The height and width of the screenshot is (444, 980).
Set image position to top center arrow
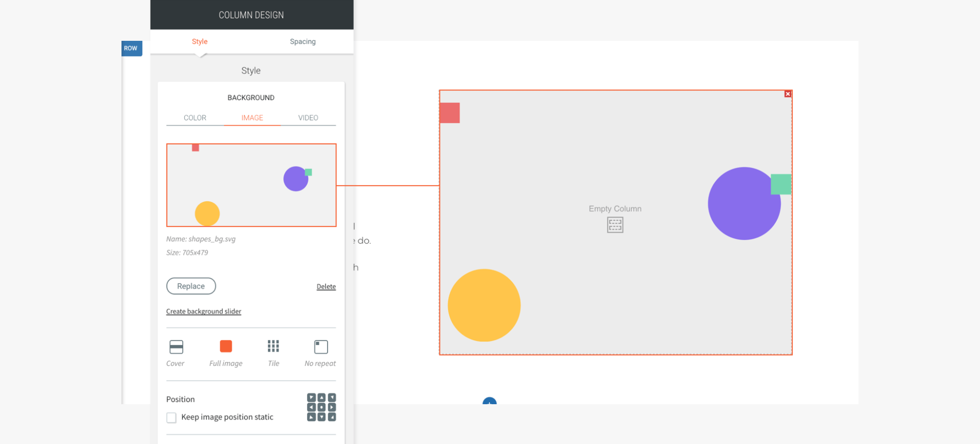click(x=322, y=398)
